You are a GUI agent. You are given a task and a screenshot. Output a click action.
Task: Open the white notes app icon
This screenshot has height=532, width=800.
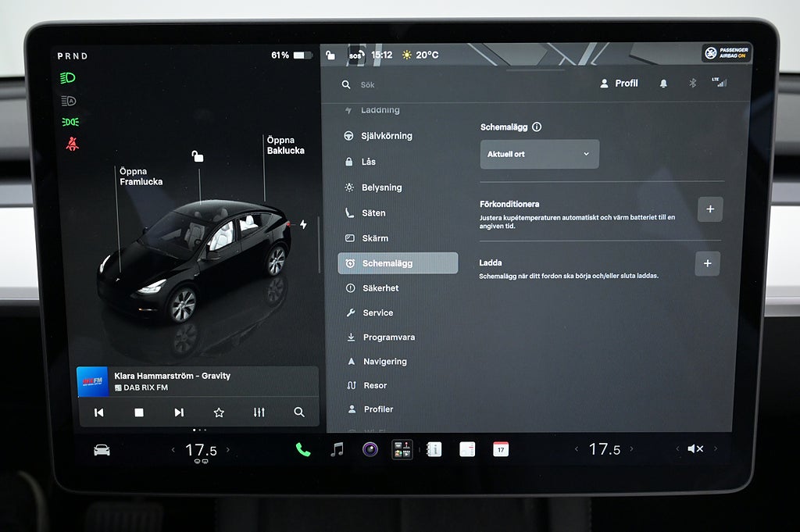[x=467, y=449]
